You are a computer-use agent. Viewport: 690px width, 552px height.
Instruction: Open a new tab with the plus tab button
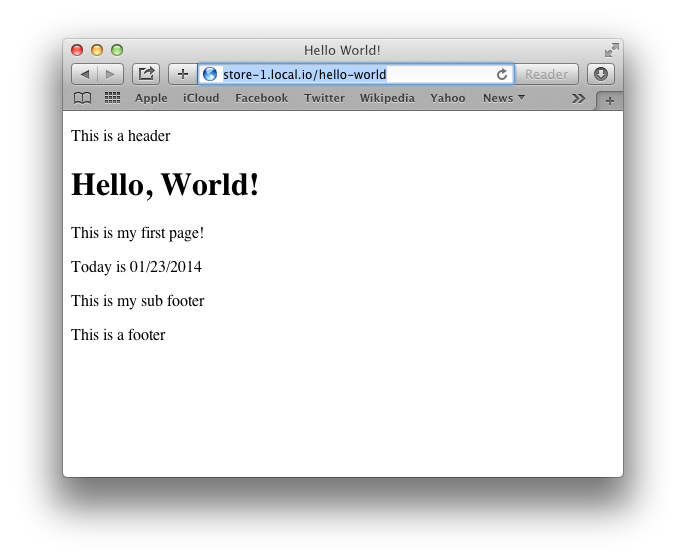(609, 101)
